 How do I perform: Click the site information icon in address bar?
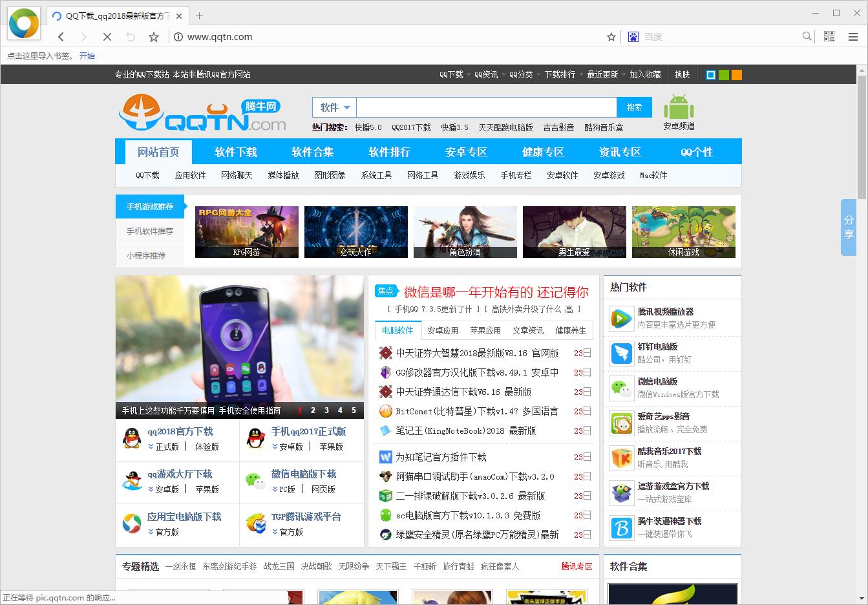178,37
